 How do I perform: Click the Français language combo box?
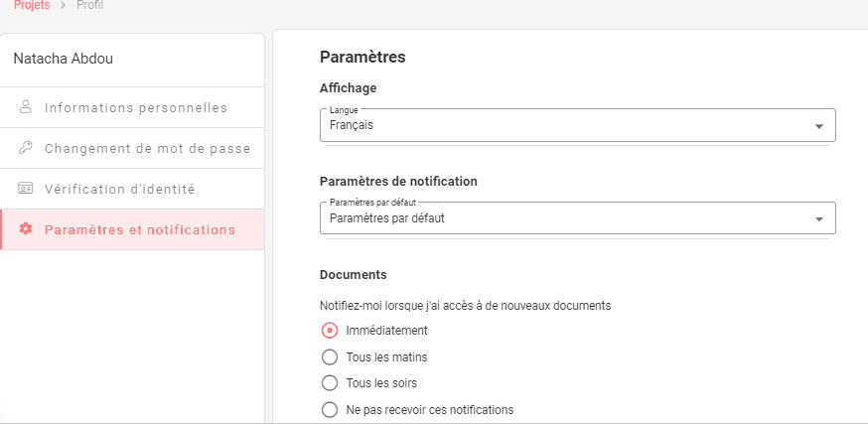click(x=566, y=126)
